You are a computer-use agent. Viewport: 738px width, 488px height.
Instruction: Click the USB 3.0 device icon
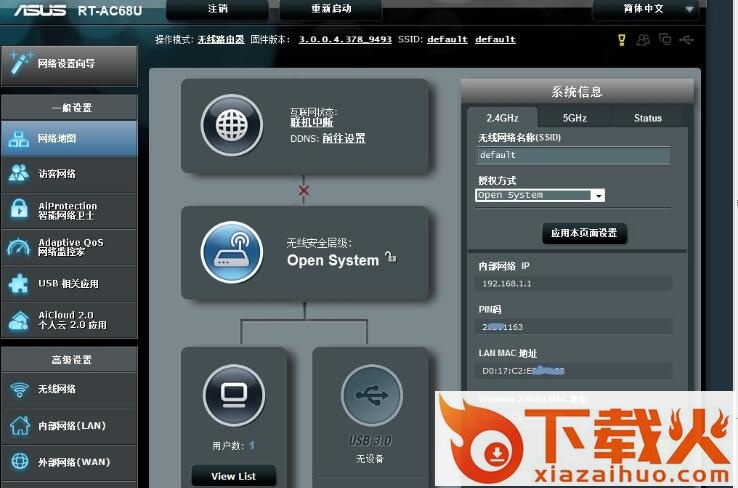[x=372, y=396]
